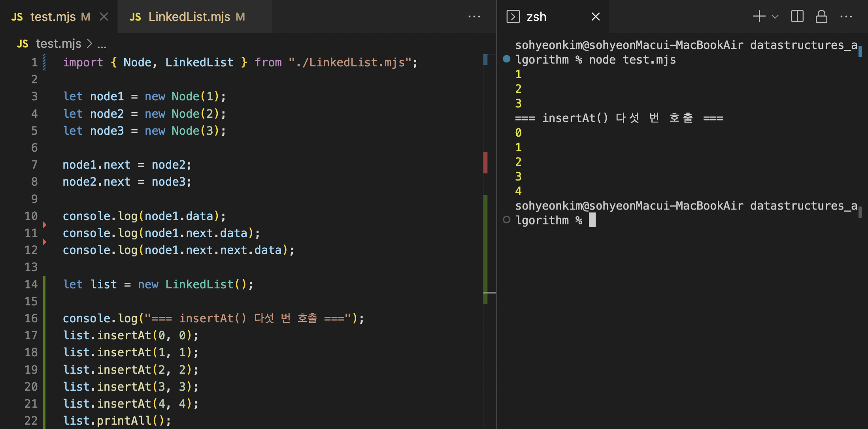Click JS file icon on LinkedList.mjs tab

135,17
